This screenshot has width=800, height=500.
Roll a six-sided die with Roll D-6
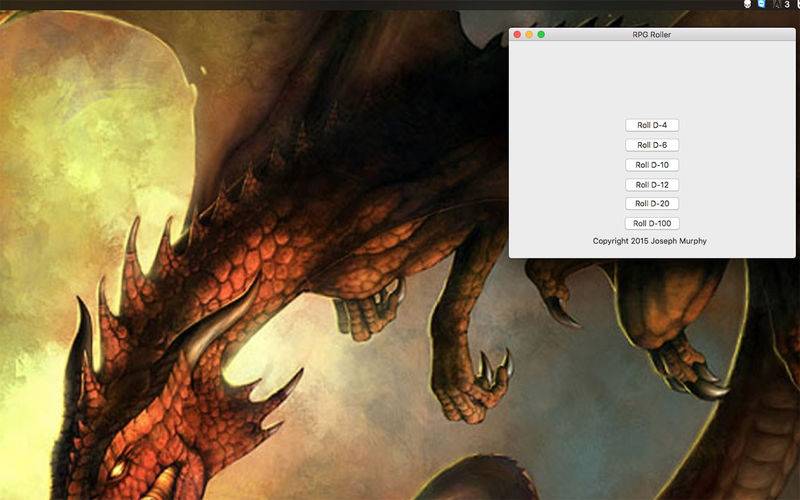point(652,145)
